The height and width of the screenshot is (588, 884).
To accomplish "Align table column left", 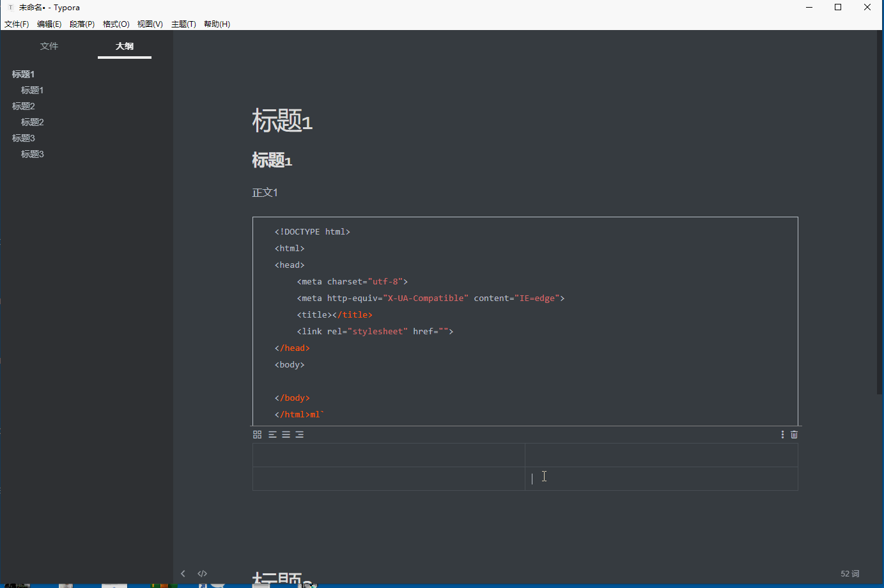I will 272,435.
